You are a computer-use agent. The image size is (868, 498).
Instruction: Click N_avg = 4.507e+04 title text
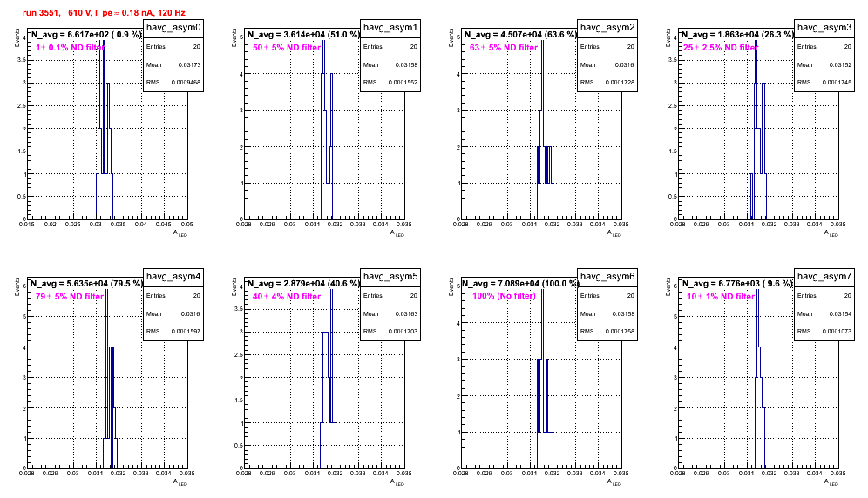[x=520, y=34]
